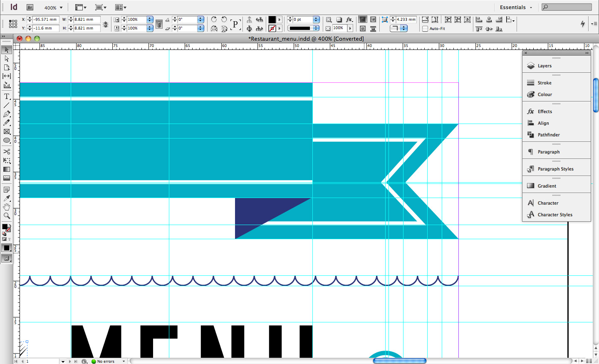Viewport: 599px width, 364px height.
Task: Toggle wrap around bounding box icon
Action: click(373, 20)
